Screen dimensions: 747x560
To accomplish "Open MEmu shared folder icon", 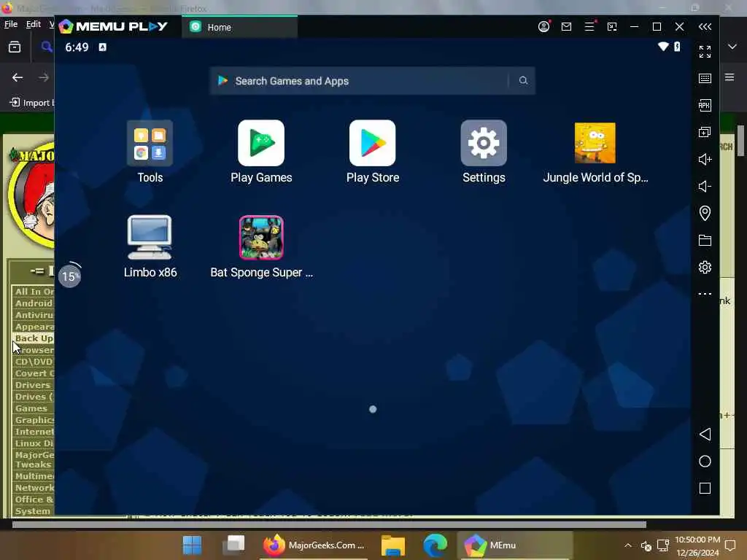I will coord(705,240).
